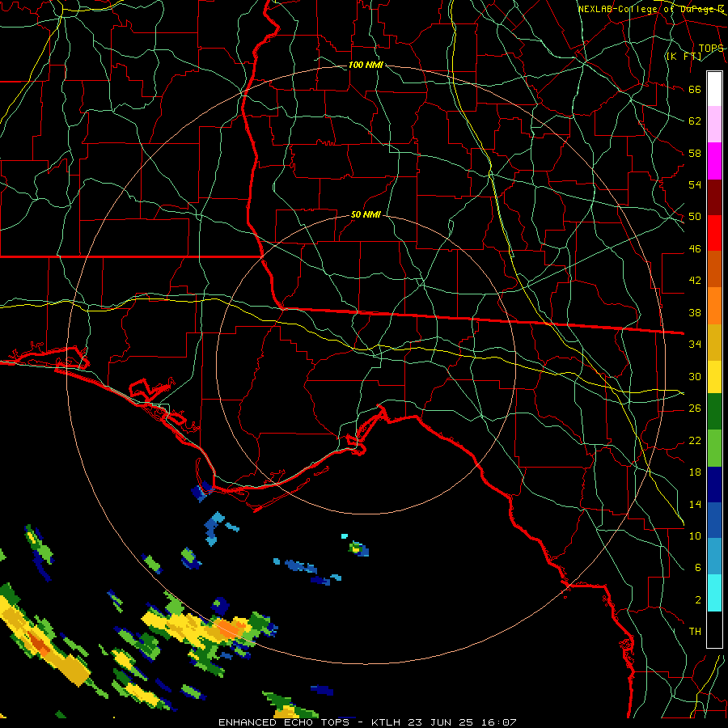
Task: Click the legend value "26"
Action: pyautogui.click(x=695, y=408)
